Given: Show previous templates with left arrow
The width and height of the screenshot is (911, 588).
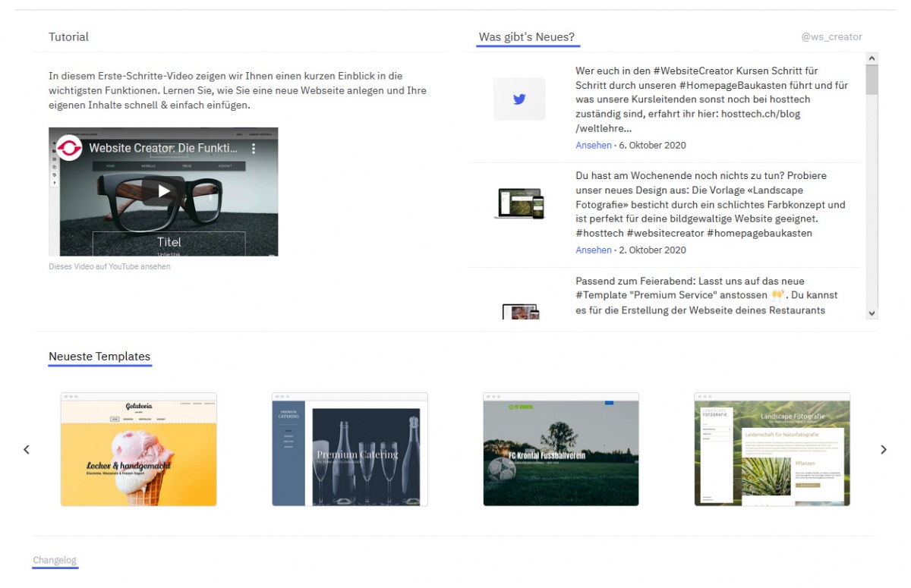Looking at the screenshot, I should [27, 449].
